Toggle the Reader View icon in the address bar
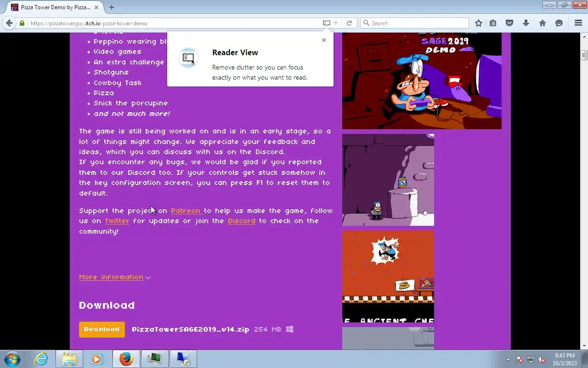The height and width of the screenshot is (368, 588). point(326,23)
